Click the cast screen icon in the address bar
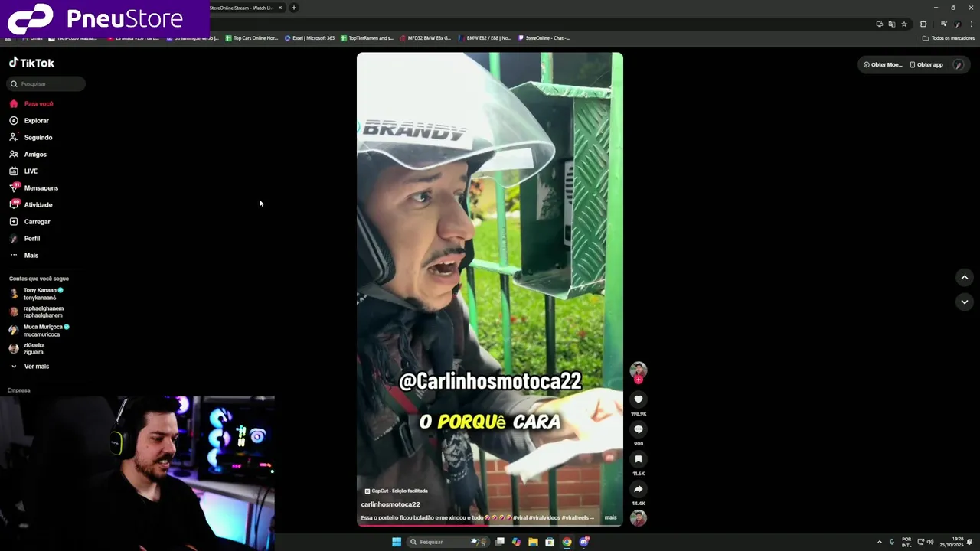980x551 pixels. point(880,24)
